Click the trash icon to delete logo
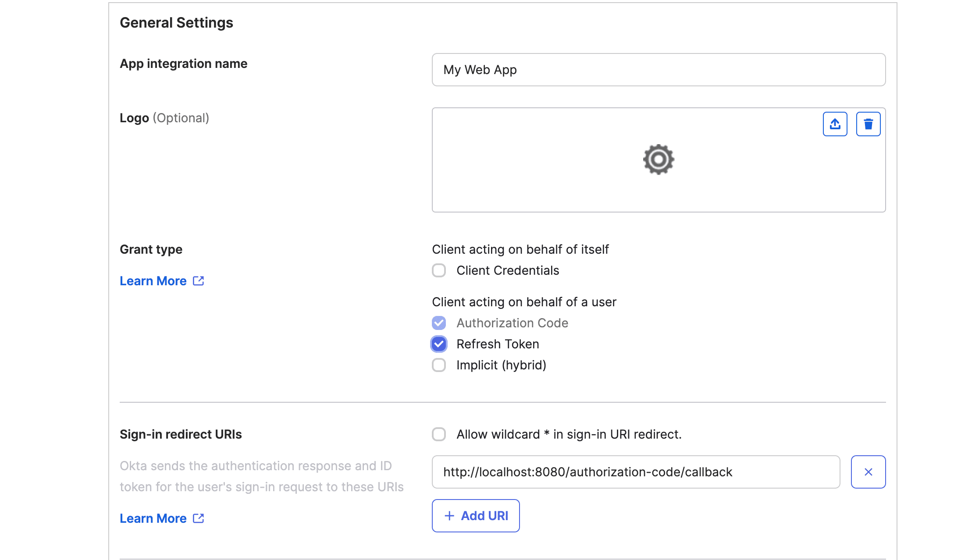 coord(868,124)
